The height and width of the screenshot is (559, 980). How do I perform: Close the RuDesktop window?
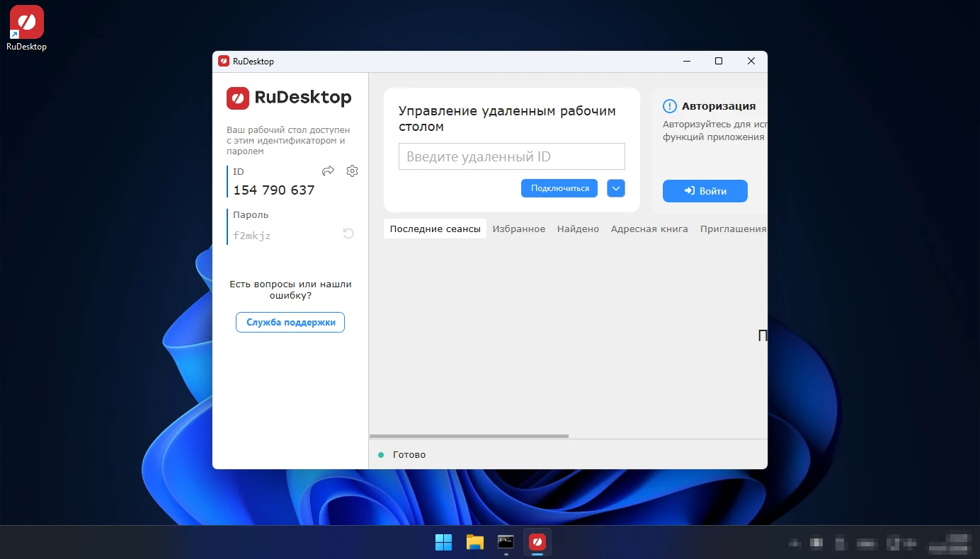[751, 62]
